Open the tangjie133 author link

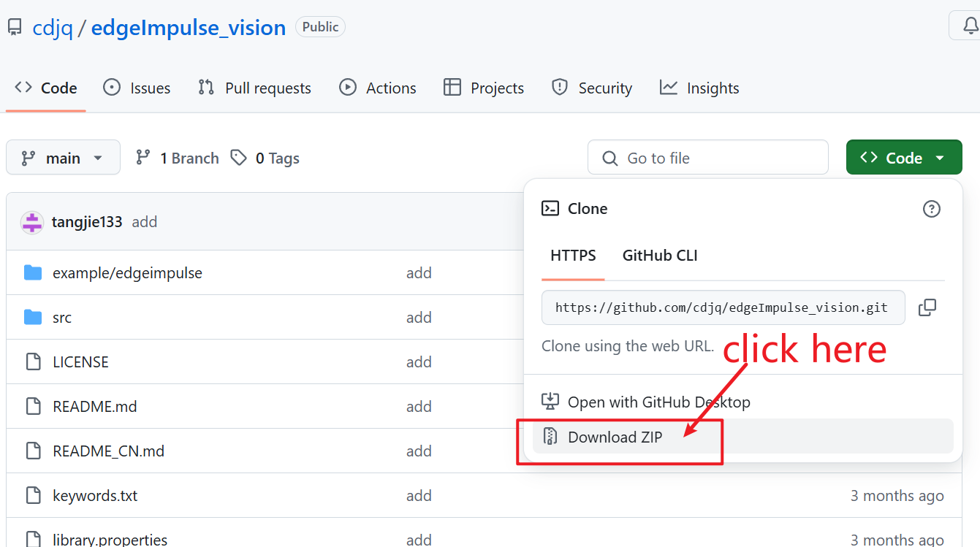(x=87, y=222)
